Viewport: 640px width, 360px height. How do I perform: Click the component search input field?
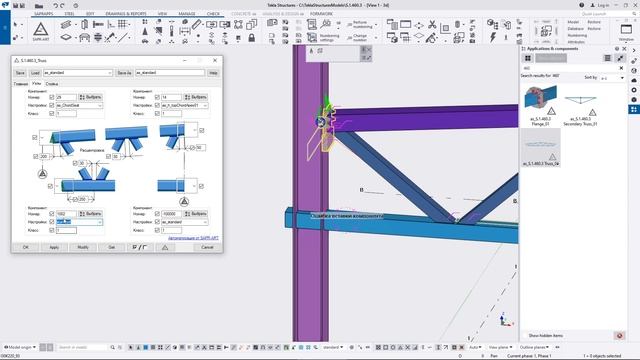click(x=569, y=68)
